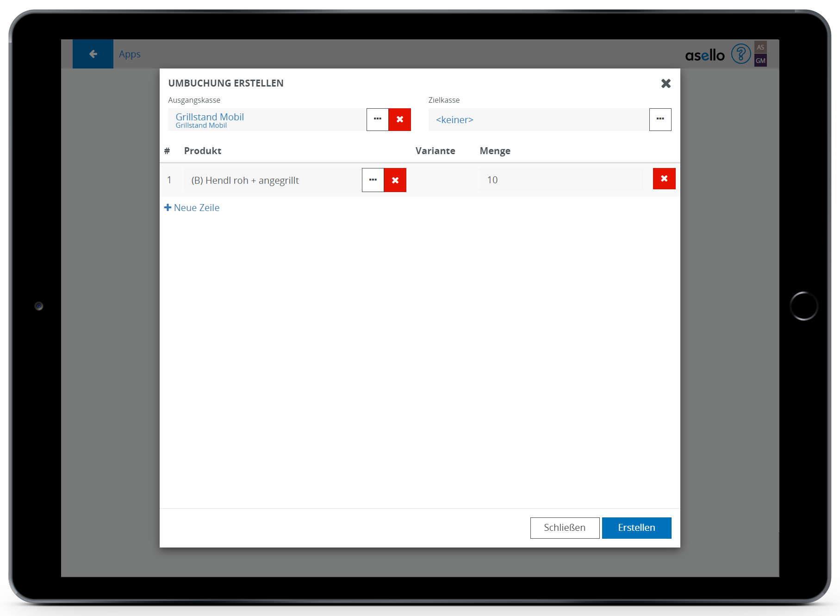Open Ausgangskasse selection with ellipsis button
Image resolution: width=840 pixels, height=616 pixels.
coord(378,120)
